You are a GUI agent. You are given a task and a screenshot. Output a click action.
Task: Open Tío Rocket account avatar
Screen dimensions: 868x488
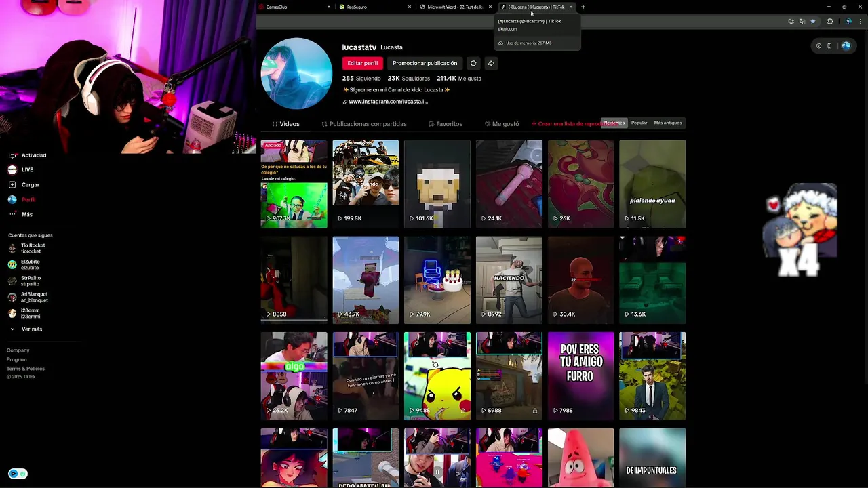click(x=12, y=248)
